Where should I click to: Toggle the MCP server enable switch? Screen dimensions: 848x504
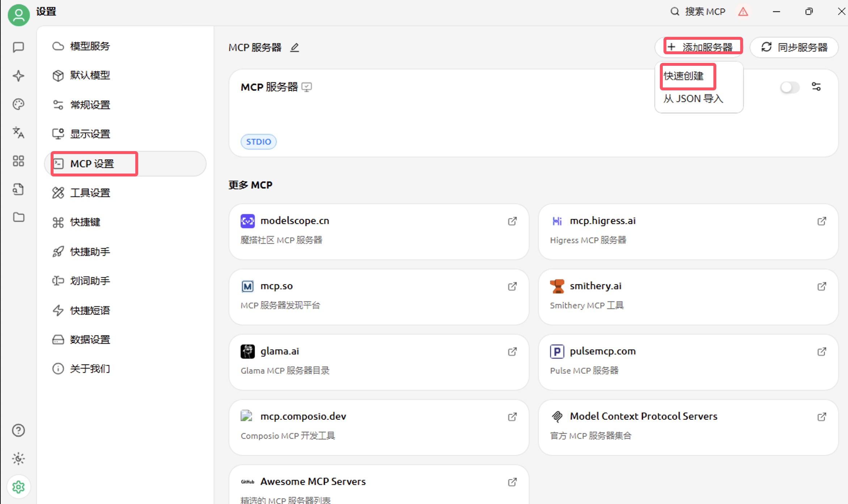[x=789, y=87]
